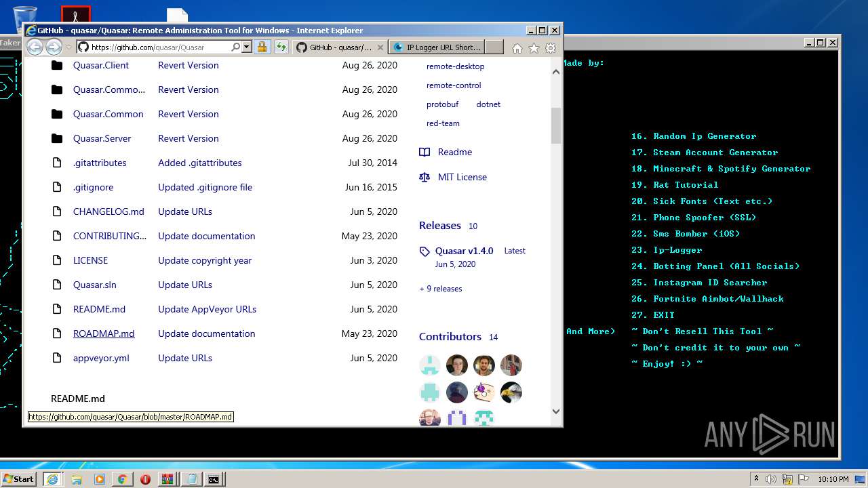Select the remote-control topic tag
Screen dimensions: 868x488
(x=454, y=85)
